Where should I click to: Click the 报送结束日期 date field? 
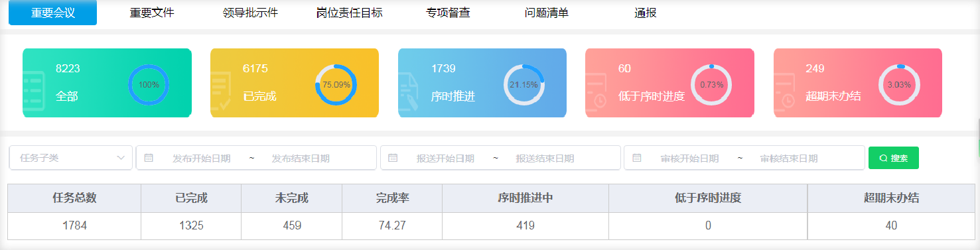point(545,158)
